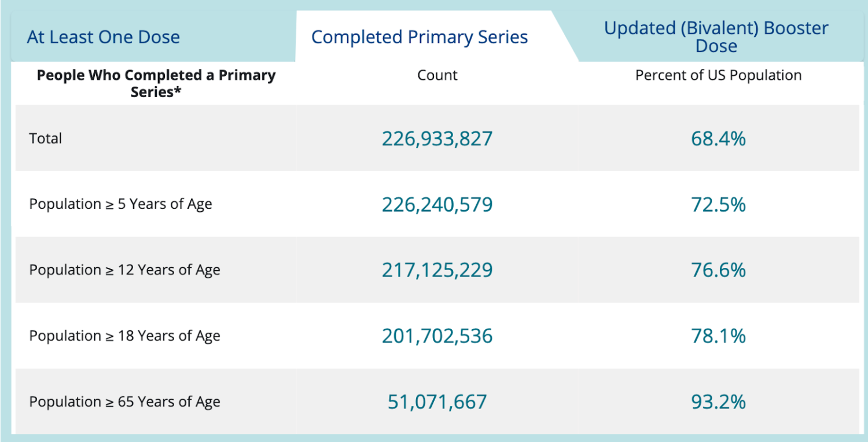The image size is (868, 442).
Task: Open Updated (Bivalent) Booster Dose tab
Action: (x=716, y=37)
